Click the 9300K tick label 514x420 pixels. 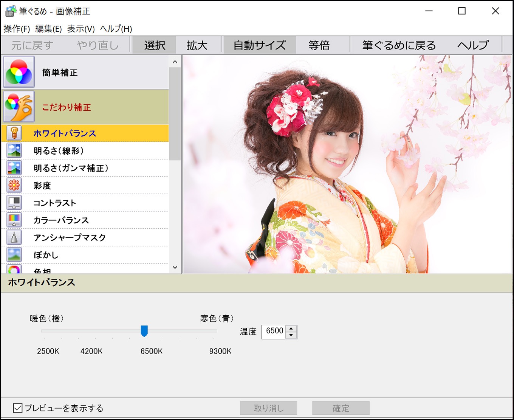[220, 351]
